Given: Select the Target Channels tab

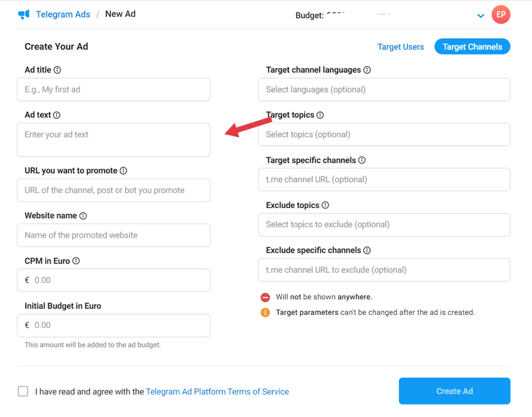Looking at the screenshot, I should 472,46.
